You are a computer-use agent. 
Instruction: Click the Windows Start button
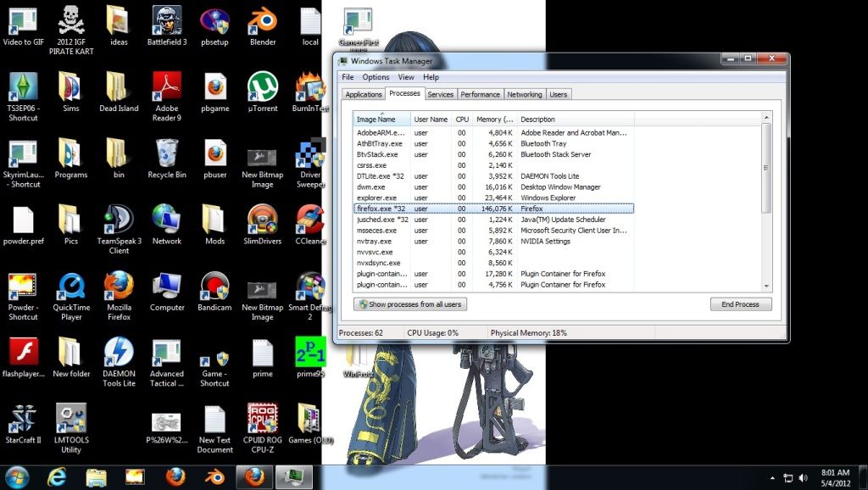point(17,476)
